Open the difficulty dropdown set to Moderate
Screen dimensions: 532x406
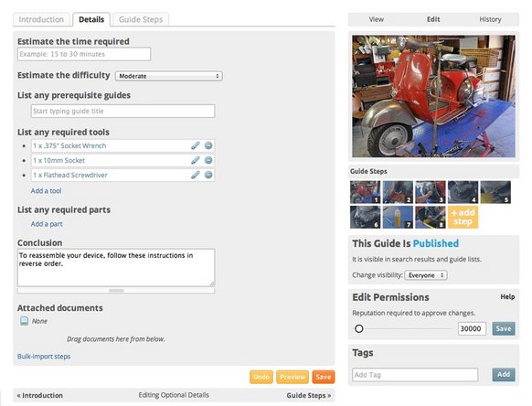[x=168, y=76]
